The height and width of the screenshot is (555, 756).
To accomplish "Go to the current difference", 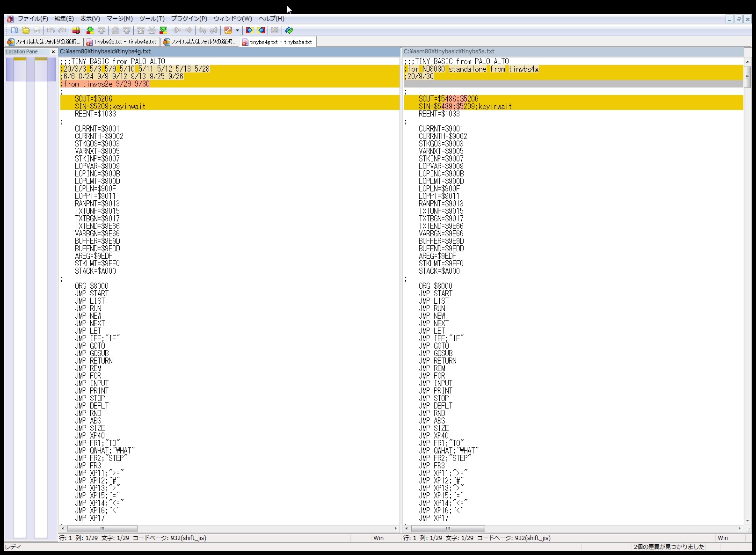I will coord(152,30).
